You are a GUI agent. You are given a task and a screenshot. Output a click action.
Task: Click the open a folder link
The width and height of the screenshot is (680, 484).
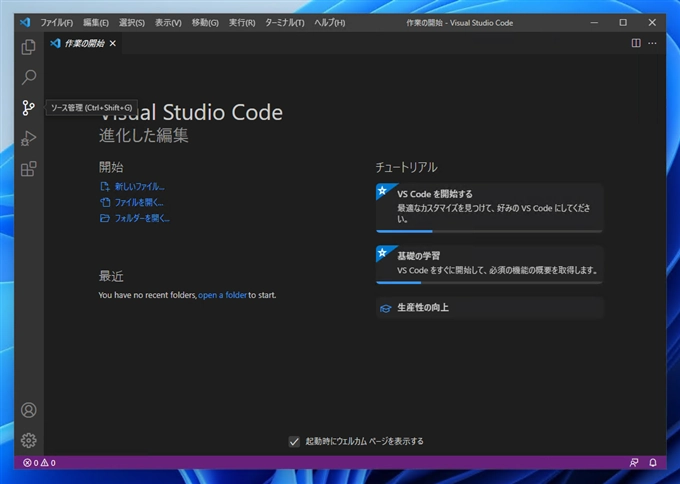[222, 295]
